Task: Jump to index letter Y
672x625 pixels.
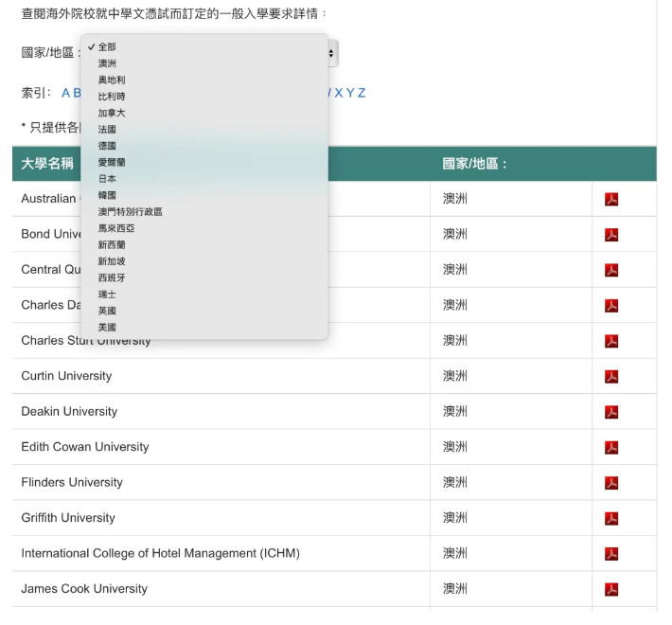Action: point(350,93)
